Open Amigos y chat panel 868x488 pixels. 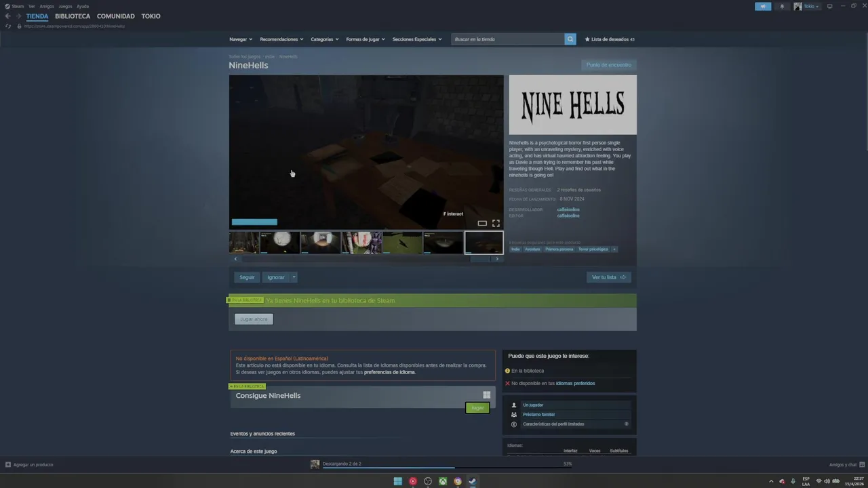pos(846,464)
